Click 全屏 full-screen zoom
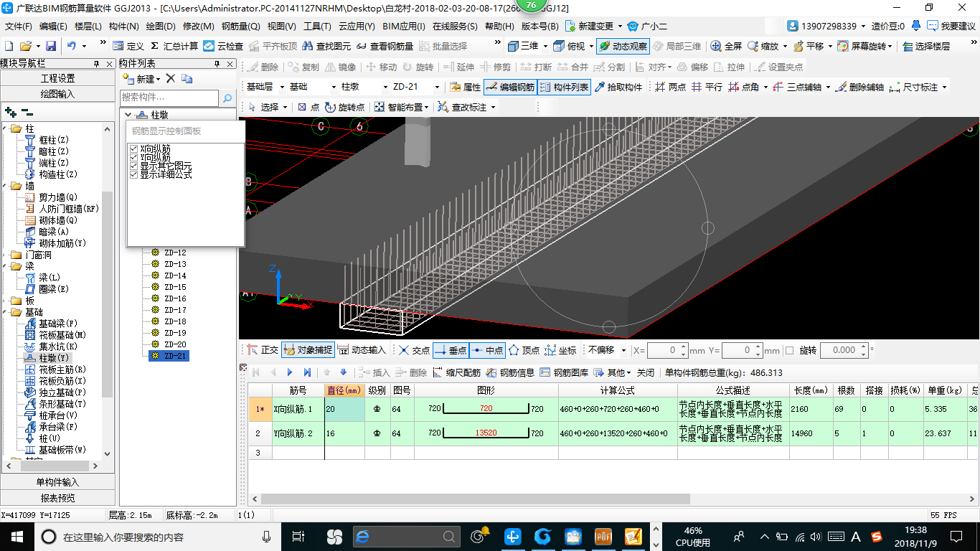The image size is (980, 551). coord(726,46)
